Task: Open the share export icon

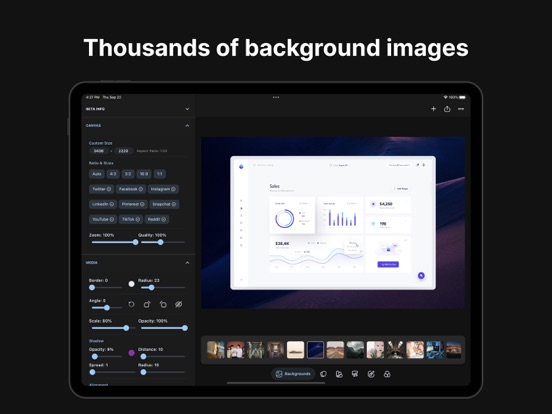Action: click(x=447, y=109)
